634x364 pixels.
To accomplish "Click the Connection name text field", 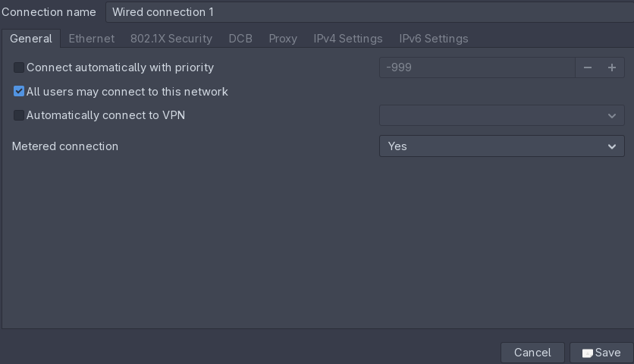I will 369,12.
